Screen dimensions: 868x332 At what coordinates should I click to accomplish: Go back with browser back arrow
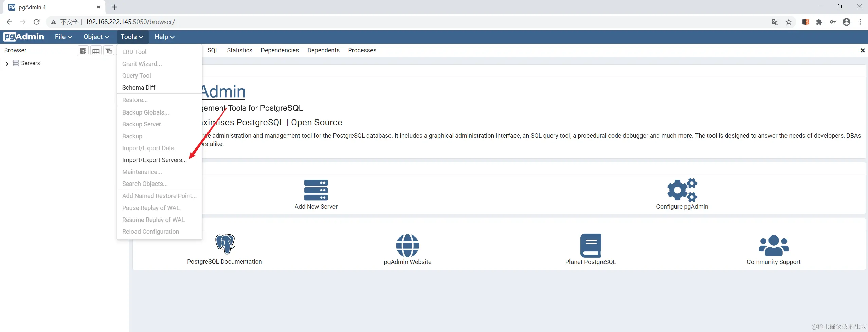click(x=9, y=22)
